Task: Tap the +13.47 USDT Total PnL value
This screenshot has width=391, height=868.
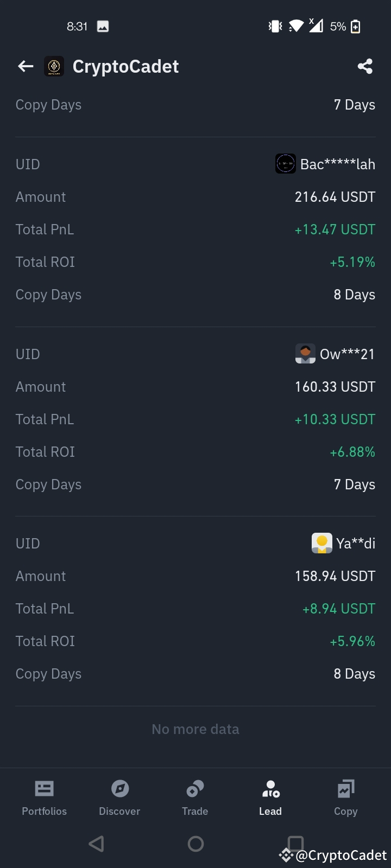Action: (x=335, y=229)
